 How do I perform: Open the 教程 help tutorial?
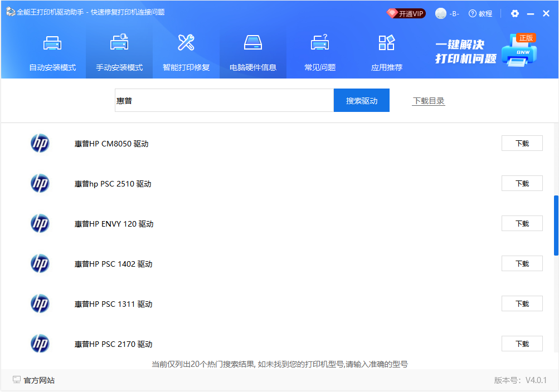[x=480, y=13]
